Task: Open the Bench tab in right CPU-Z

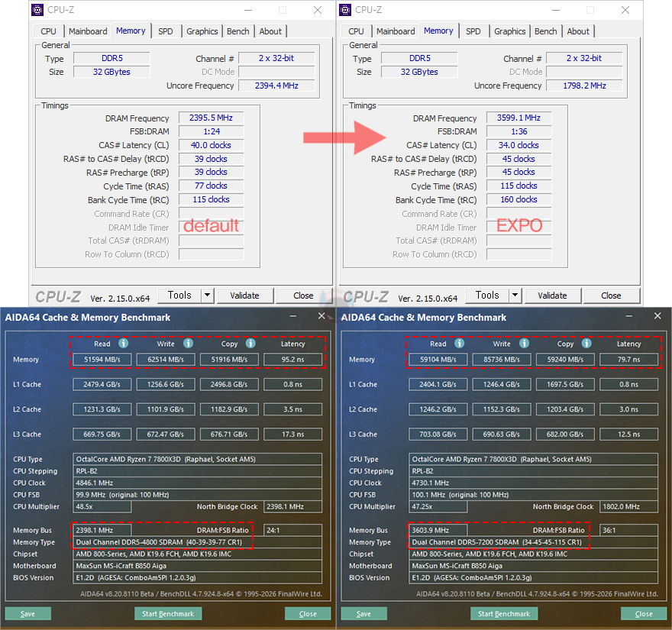Action: coord(545,31)
